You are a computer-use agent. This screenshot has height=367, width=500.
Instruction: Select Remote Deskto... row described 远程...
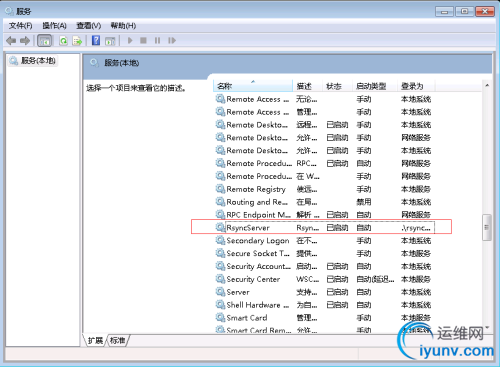point(323,125)
